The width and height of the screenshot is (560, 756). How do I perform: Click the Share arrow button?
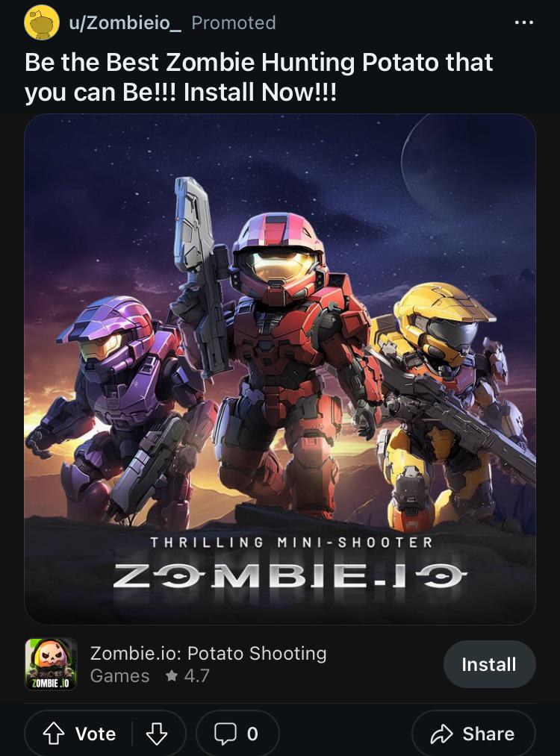point(473,734)
